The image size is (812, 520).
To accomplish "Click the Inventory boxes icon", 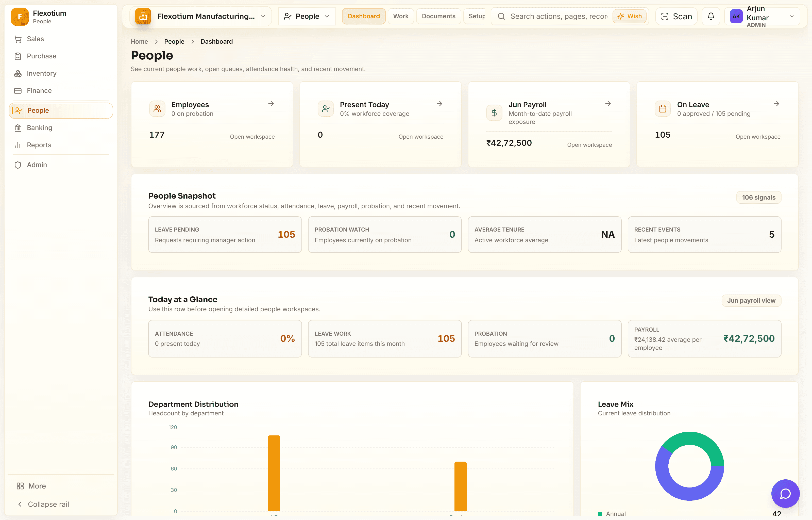I will click(18, 74).
